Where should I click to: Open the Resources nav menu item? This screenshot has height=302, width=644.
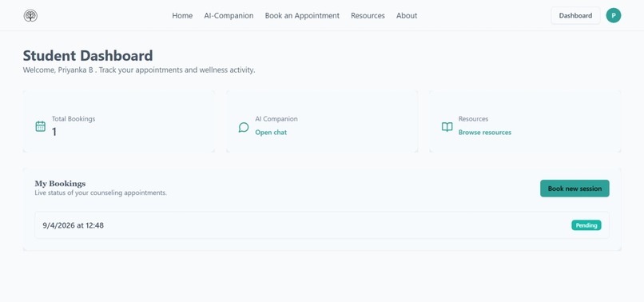[x=368, y=16]
